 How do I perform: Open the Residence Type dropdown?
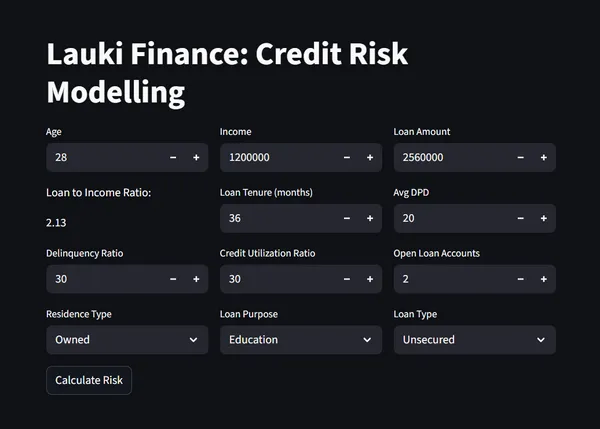coord(127,340)
